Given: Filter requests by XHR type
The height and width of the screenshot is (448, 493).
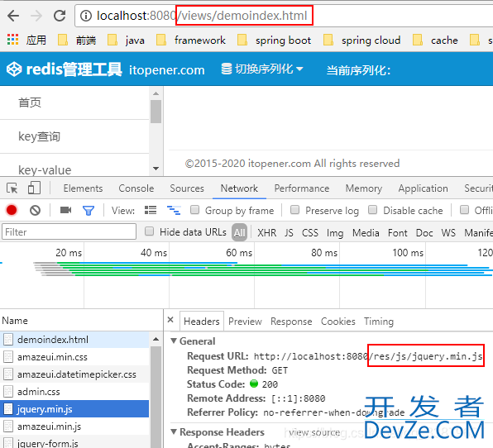Looking at the screenshot, I should (267, 233).
